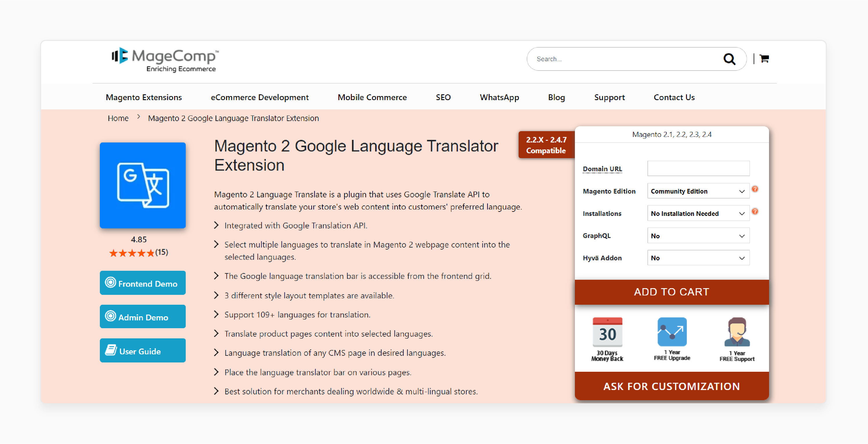Click '3 different style layout templates' bullet
This screenshot has height=444, width=868.
tap(309, 295)
